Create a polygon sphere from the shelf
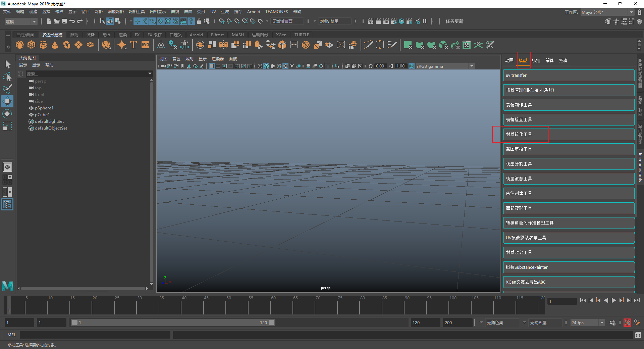644x349 pixels. pos(20,45)
